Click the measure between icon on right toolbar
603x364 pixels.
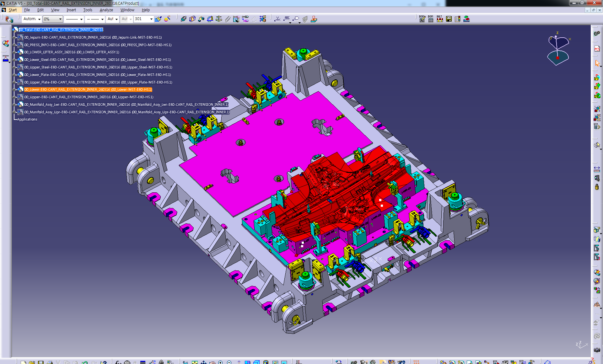(x=597, y=169)
